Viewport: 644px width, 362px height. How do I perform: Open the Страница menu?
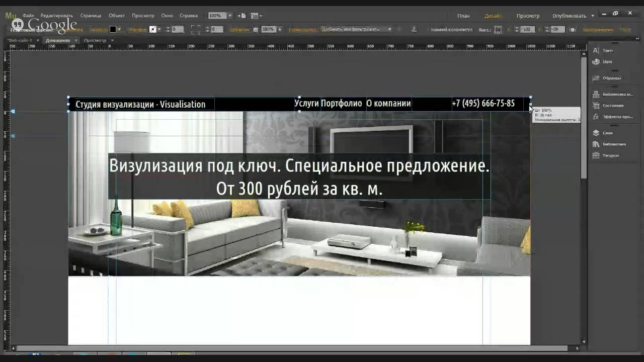[91, 16]
